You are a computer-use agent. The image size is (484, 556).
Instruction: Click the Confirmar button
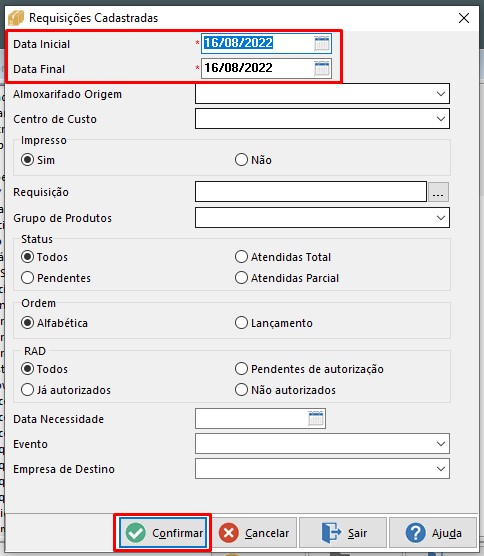[x=163, y=533]
